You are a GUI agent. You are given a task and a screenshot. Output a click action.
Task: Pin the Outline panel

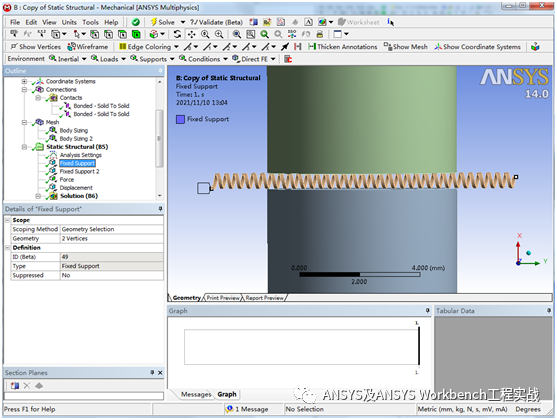(160, 71)
